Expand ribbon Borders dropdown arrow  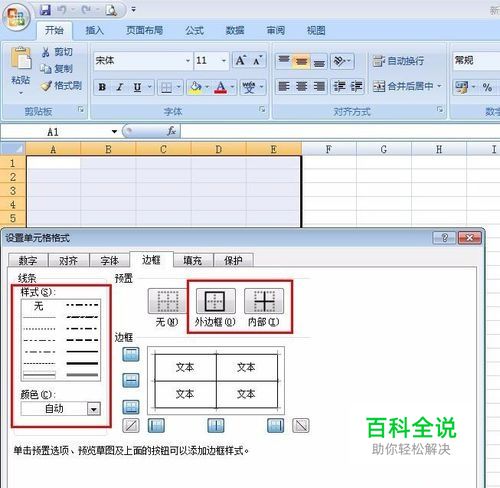pos(179,87)
